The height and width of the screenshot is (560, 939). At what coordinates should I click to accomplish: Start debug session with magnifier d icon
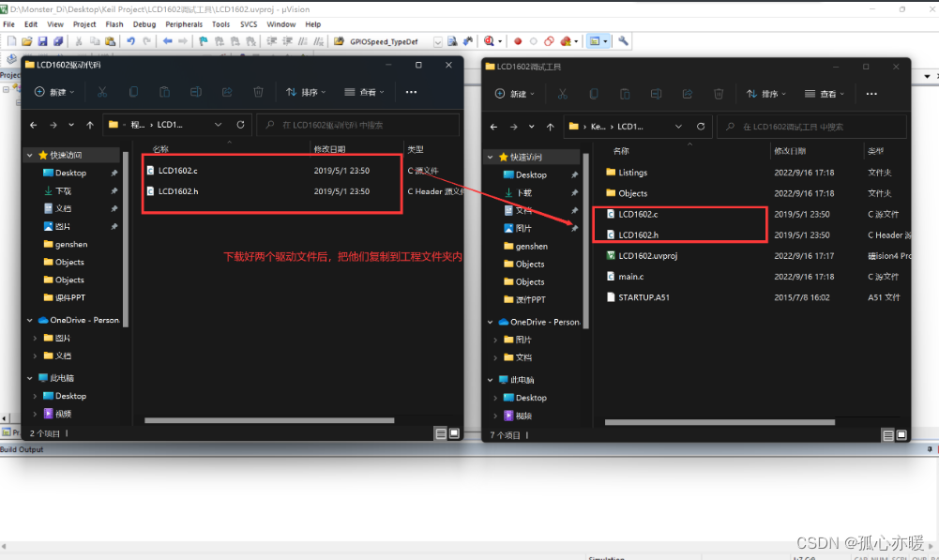pyautogui.click(x=490, y=41)
